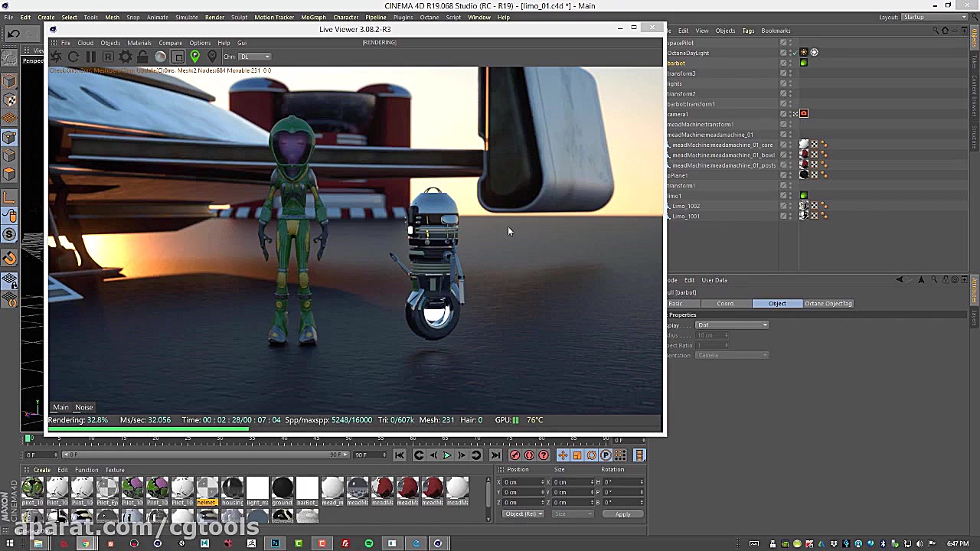Toggle the OctaneDayLight enable checkmark
980x551 pixels.
click(795, 53)
